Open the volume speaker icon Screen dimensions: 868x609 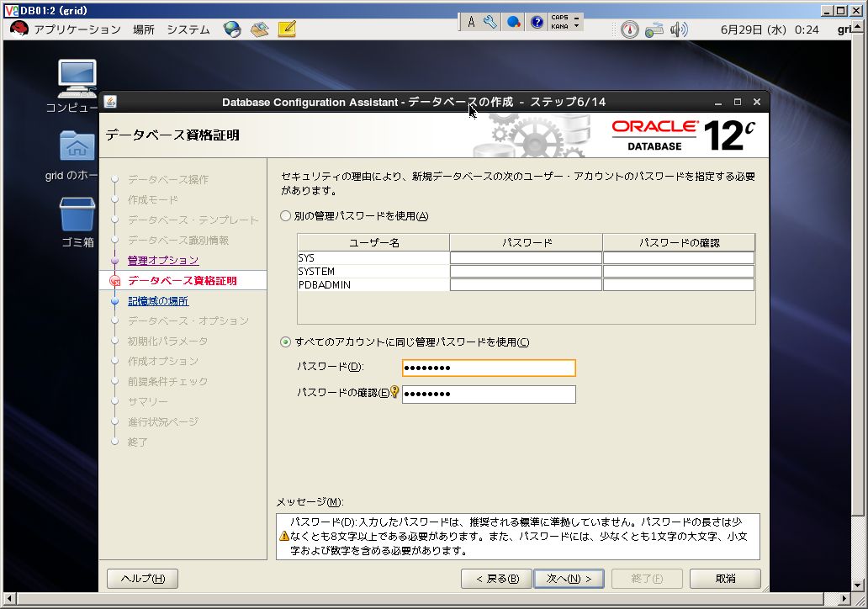tap(679, 29)
